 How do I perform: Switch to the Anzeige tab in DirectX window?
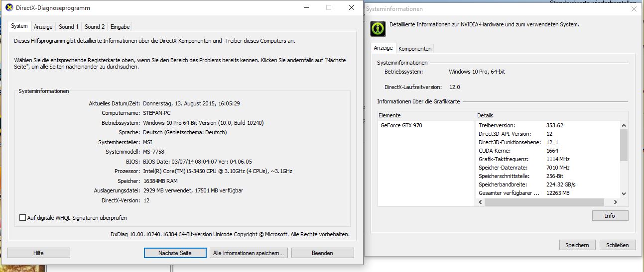[x=43, y=27]
